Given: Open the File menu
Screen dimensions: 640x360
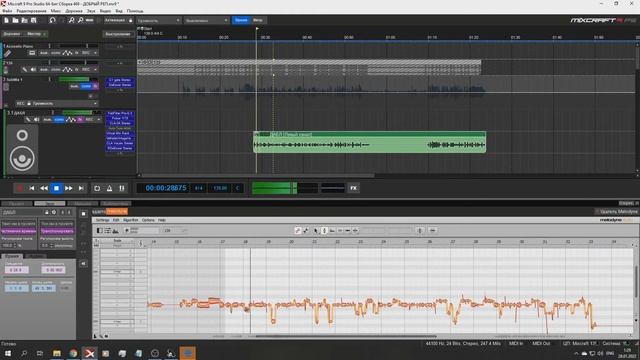Looking at the screenshot, I should click(7, 11).
